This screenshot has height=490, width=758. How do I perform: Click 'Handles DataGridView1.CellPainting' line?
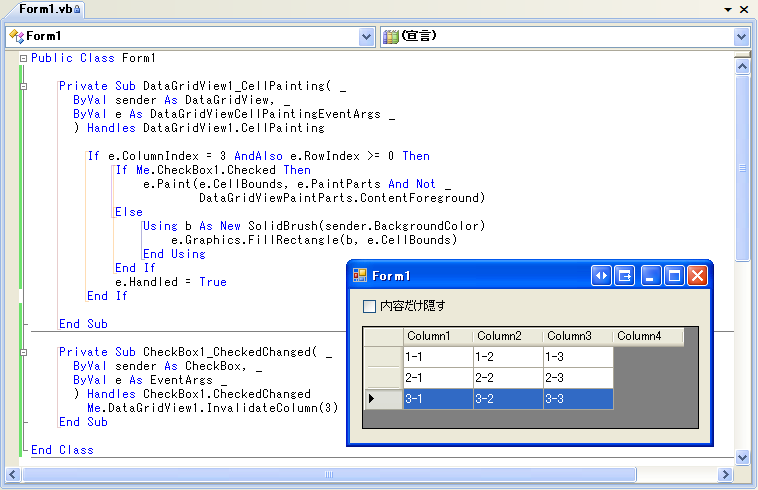pyautogui.click(x=205, y=128)
